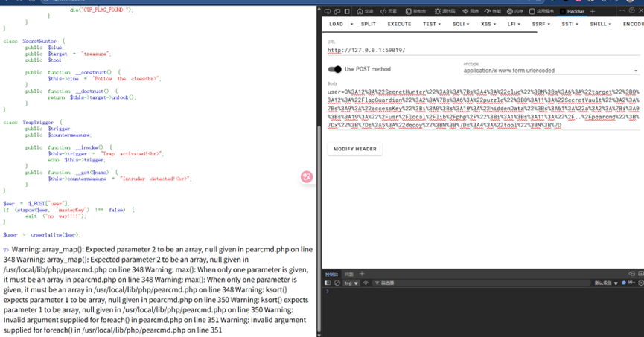Click the page vertical scrollbar
Screen dimensions: 644x337
319,230
